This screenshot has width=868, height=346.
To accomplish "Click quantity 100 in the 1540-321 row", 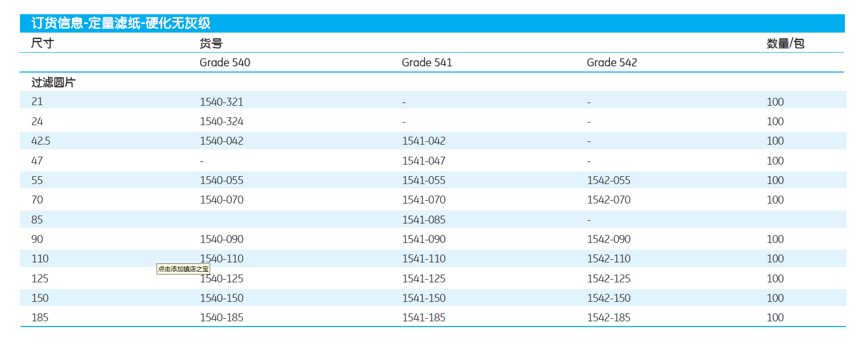I will (775, 102).
